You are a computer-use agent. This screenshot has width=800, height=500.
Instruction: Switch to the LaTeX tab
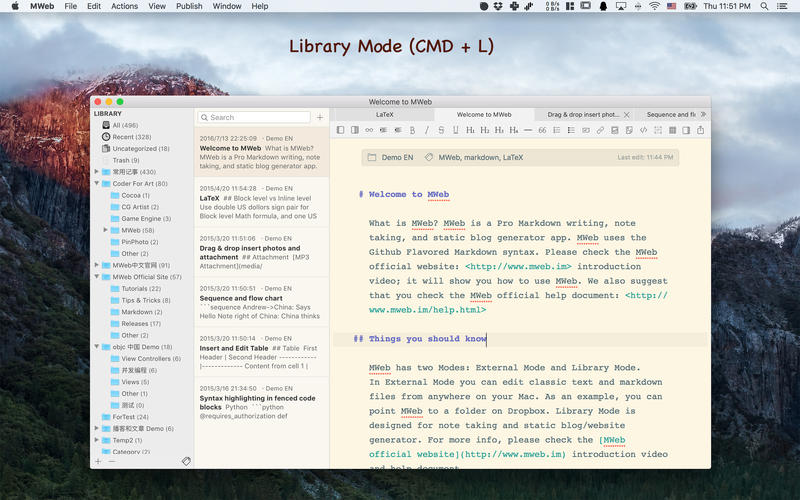384,115
